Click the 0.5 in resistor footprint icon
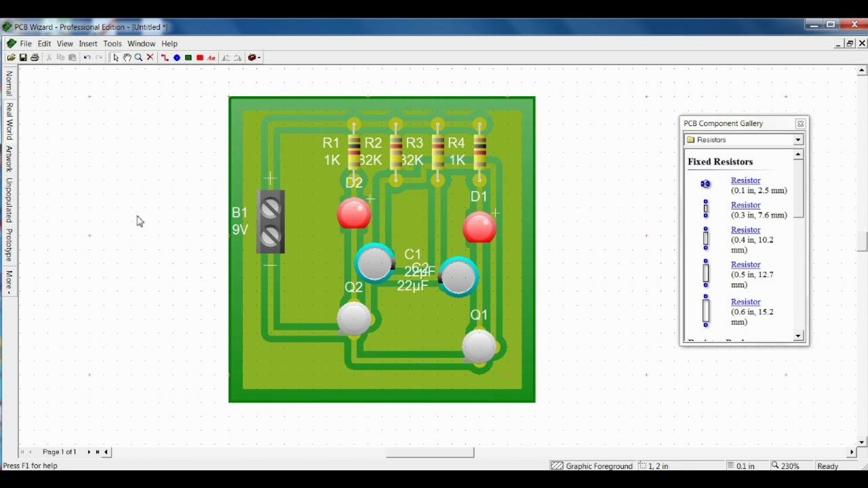Image resolution: width=868 pixels, height=488 pixels. pos(705,273)
